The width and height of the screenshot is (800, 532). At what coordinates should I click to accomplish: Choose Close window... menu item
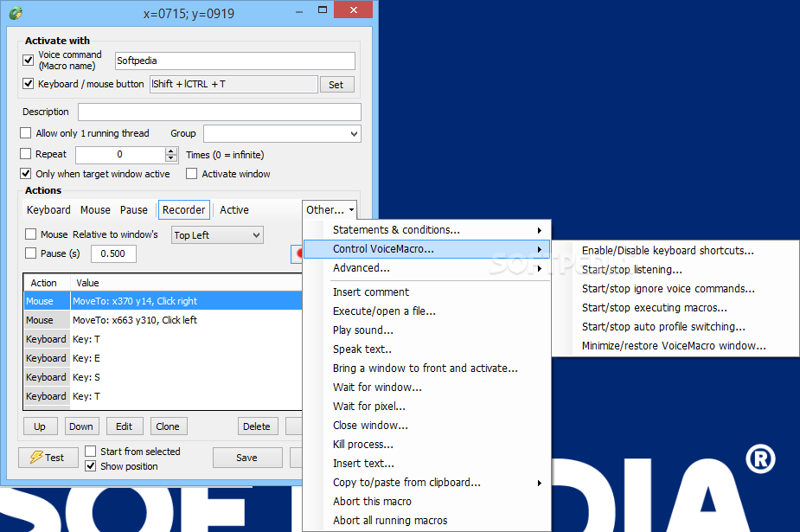click(x=427, y=426)
